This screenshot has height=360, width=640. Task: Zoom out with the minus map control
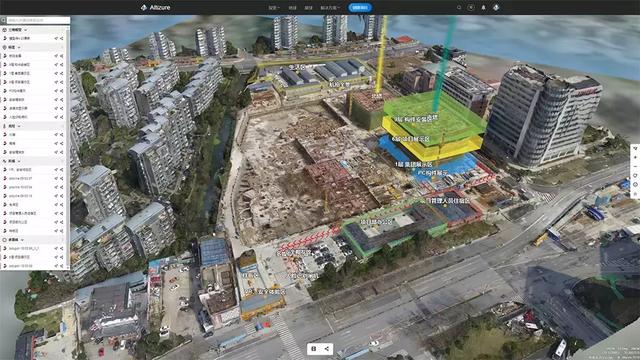tap(635, 167)
